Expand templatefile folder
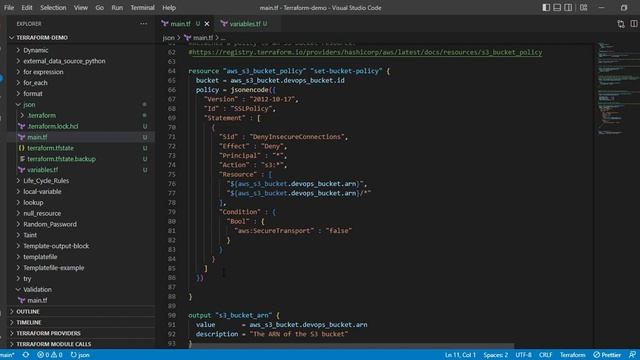Viewport: 640px width, 360px height. (x=82, y=257)
